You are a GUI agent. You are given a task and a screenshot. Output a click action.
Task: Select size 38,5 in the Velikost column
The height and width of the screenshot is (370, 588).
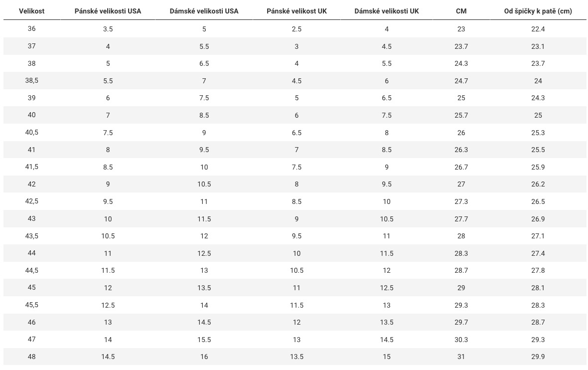pyautogui.click(x=31, y=81)
